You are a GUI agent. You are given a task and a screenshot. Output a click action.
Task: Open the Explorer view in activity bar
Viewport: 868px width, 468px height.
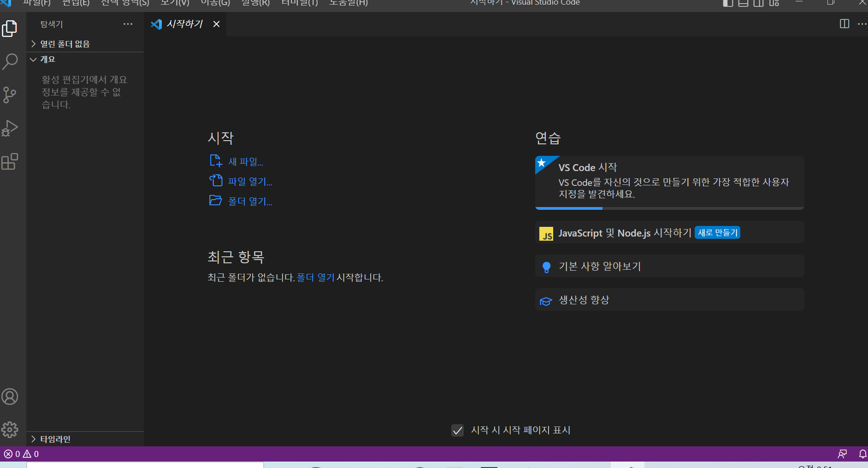pyautogui.click(x=10, y=29)
